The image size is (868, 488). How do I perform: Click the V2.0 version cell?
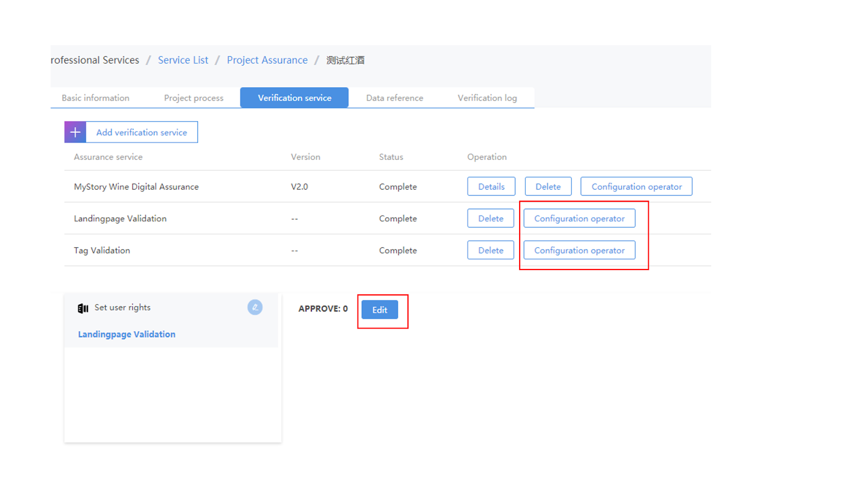click(x=299, y=187)
